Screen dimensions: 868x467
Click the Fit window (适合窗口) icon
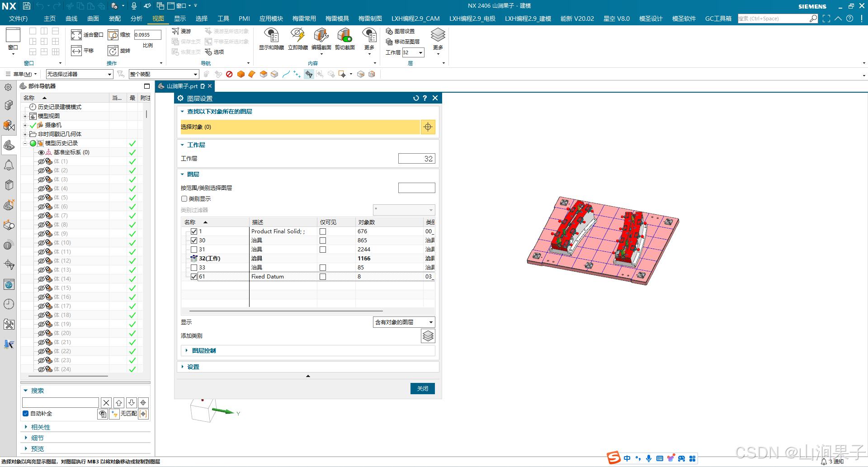click(x=76, y=35)
